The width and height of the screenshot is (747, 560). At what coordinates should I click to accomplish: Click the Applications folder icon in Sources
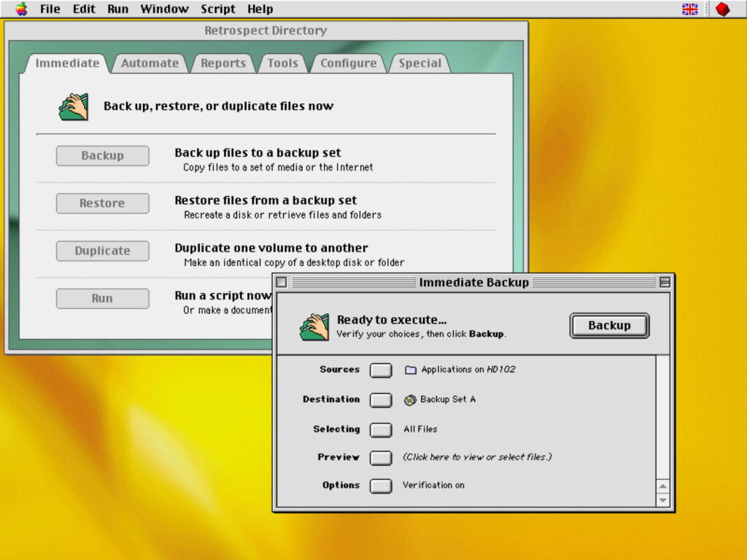click(411, 370)
